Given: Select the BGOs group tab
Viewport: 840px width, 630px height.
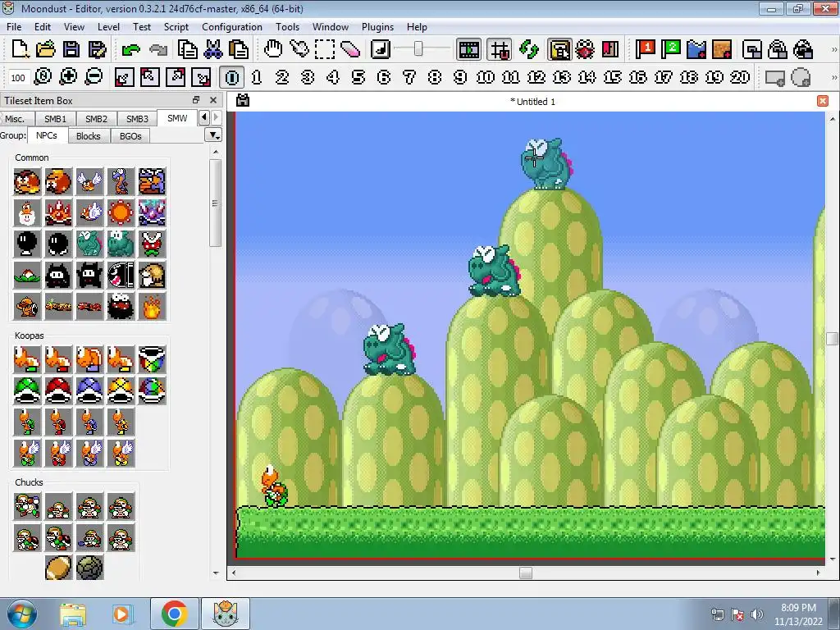Looking at the screenshot, I should 130,136.
